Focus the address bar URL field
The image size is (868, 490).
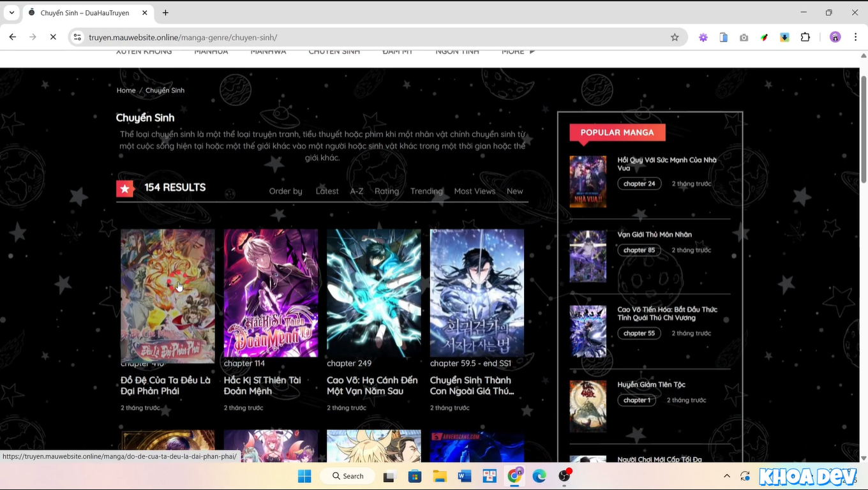point(377,37)
